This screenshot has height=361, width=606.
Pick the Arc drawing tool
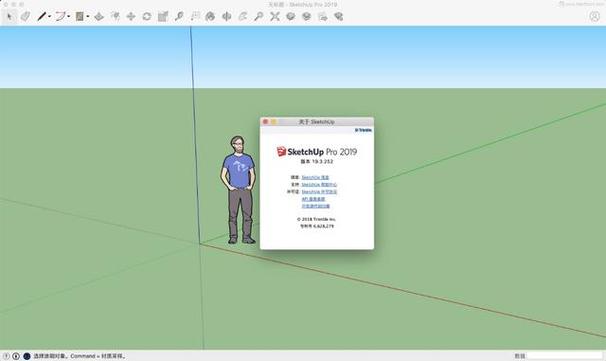(60, 17)
